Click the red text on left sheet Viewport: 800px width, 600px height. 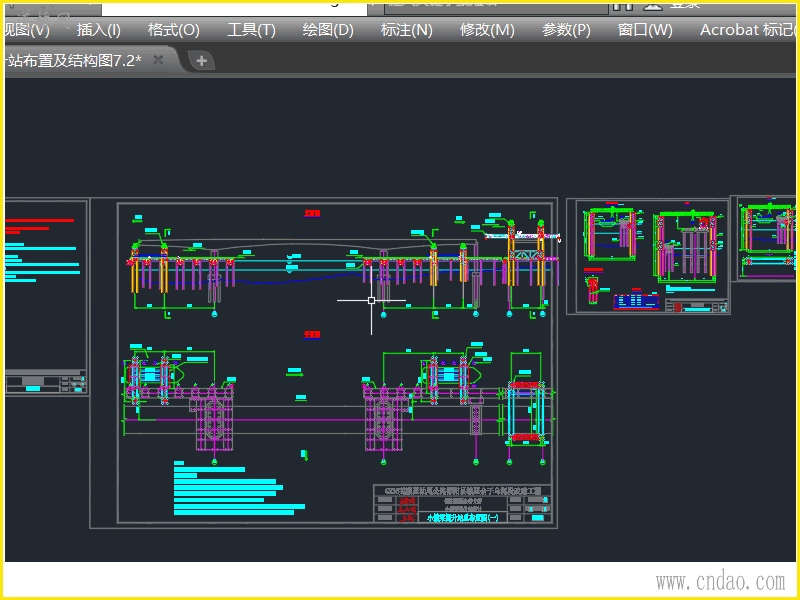click(40, 222)
